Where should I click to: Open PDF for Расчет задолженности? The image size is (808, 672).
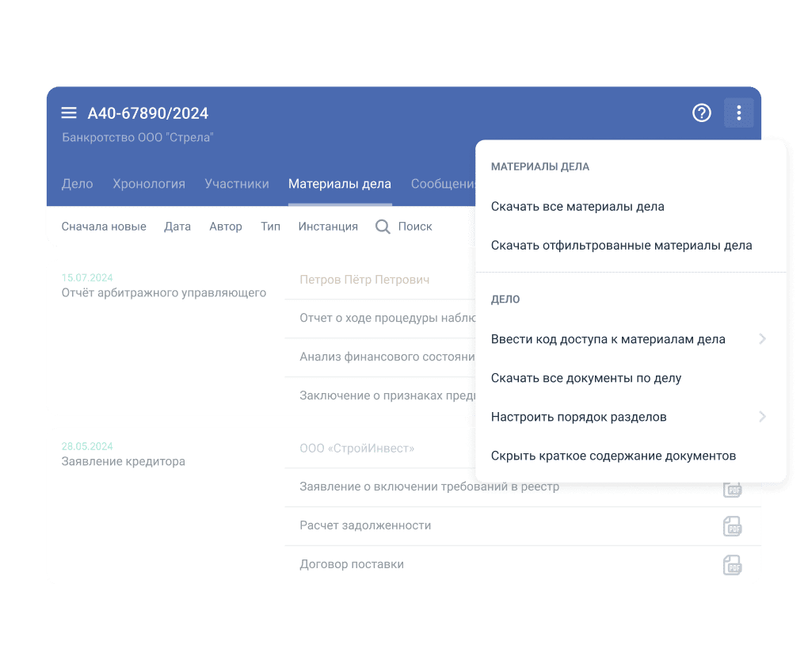732,526
